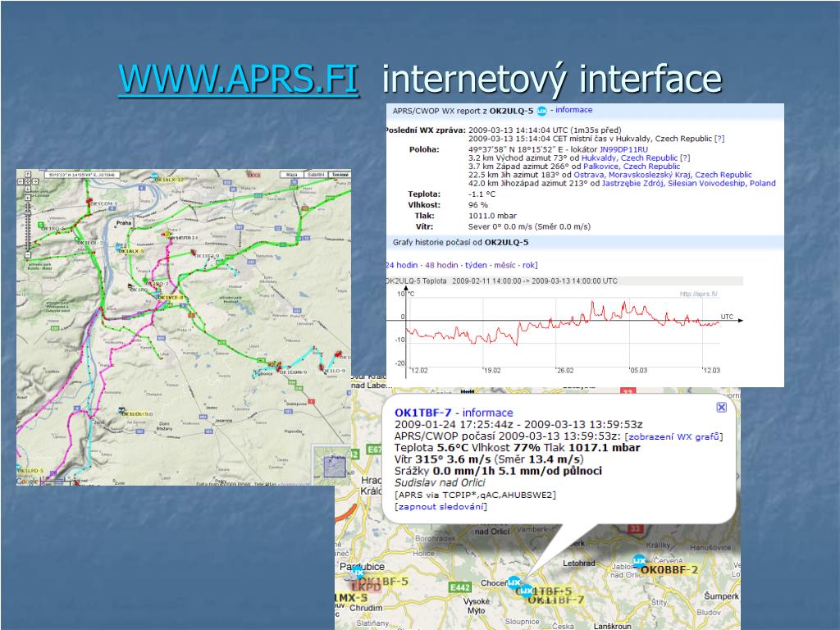Click the LKPD airport label
Screen dimensions: 840x630
point(366,587)
